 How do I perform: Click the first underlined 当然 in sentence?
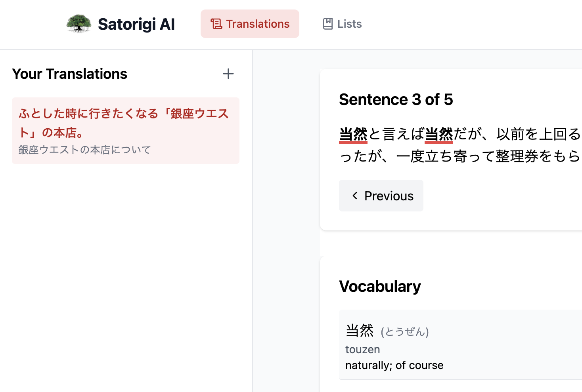click(x=353, y=134)
